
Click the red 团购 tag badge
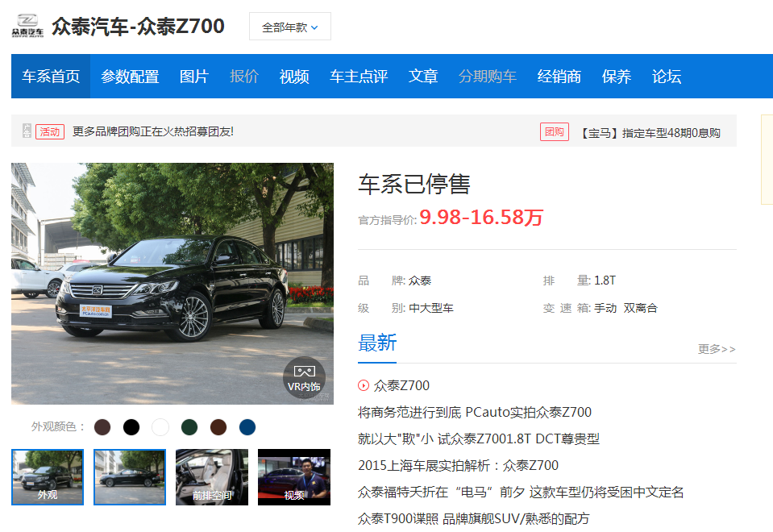[x=555, y=131]
